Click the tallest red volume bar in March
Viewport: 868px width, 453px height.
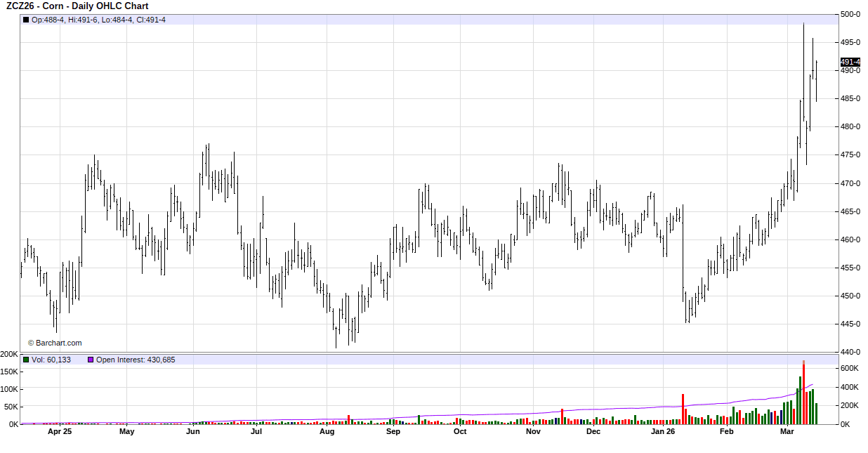(x=803, y=392)
